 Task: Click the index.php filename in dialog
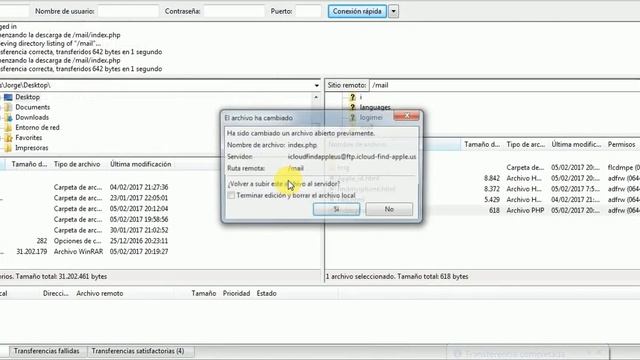(x=302, y=145)
